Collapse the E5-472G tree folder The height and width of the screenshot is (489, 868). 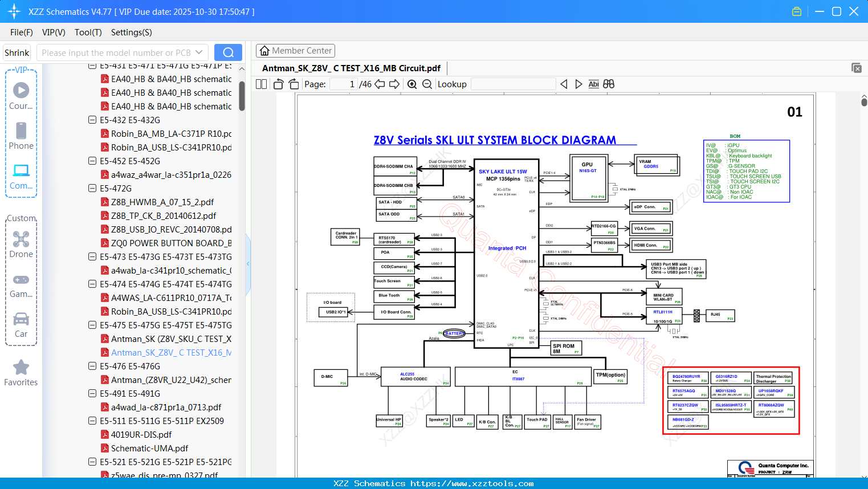(x=92, y=188)
